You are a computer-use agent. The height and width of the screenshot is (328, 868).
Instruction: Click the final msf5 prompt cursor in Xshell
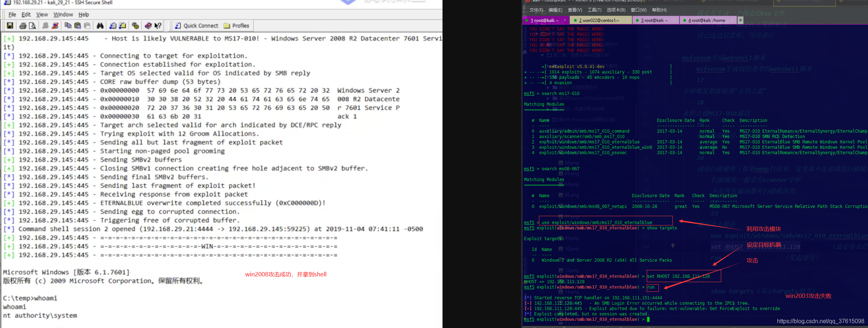[648, 319]
